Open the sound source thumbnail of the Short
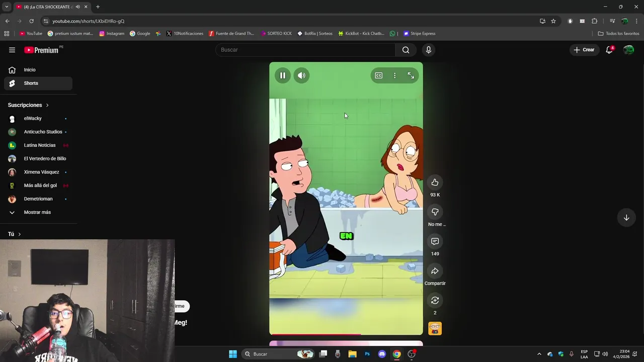The height and width of the screenshot is (362, 644). click(435, 328)
